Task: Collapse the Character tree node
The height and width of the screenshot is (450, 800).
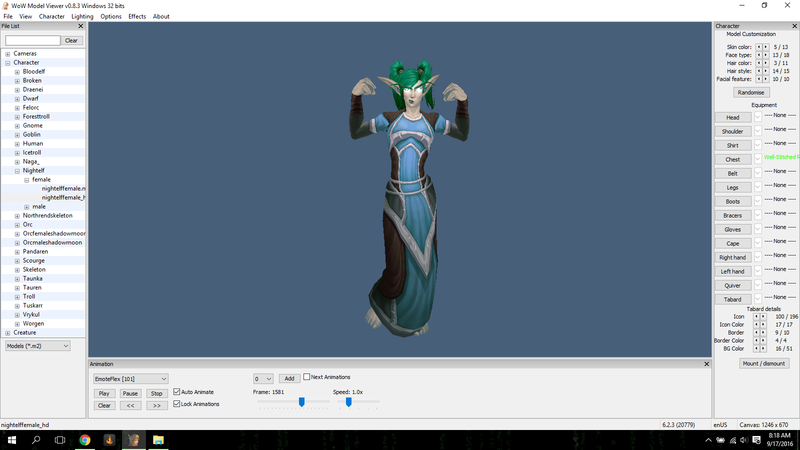Action: 8,63
